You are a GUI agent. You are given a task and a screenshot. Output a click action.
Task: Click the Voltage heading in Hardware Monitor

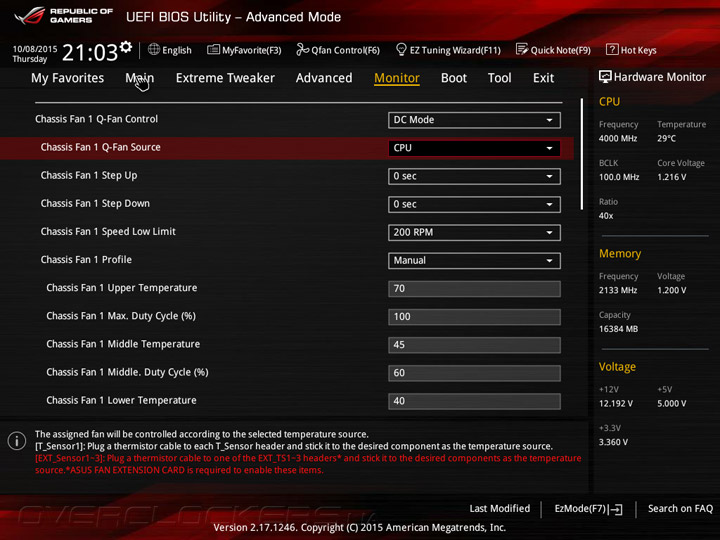pyautogui.click(x=617, y=366)
